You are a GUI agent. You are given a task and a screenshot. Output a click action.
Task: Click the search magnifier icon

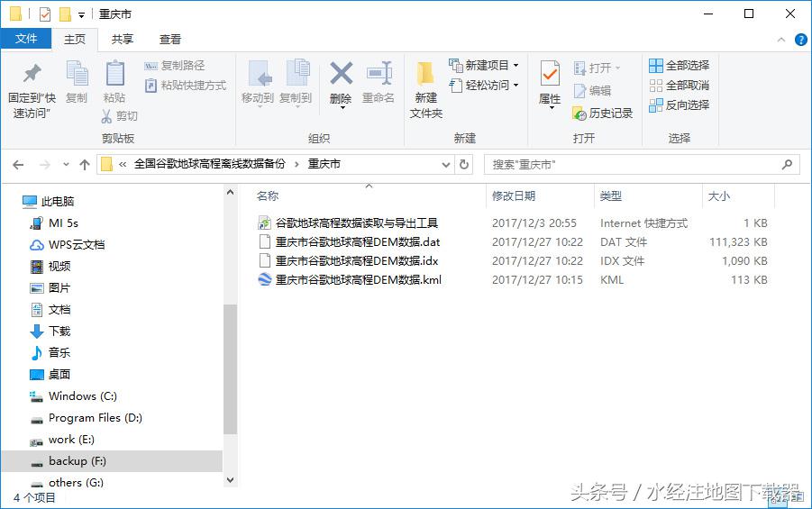(x=787, y=164)
